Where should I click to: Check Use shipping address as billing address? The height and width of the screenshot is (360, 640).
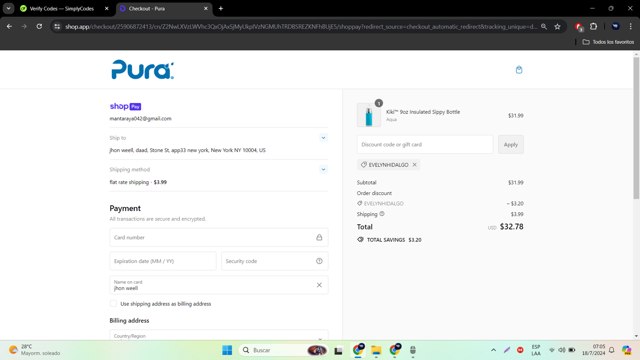113,304
